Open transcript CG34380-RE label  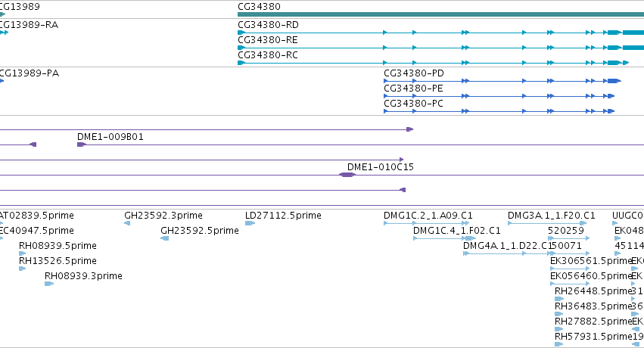268,40
